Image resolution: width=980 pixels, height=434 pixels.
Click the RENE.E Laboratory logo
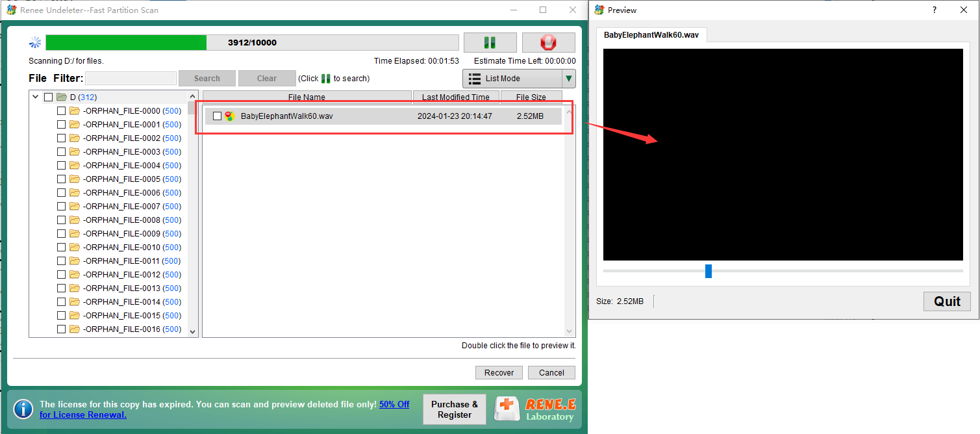click(x=534, y=409)
